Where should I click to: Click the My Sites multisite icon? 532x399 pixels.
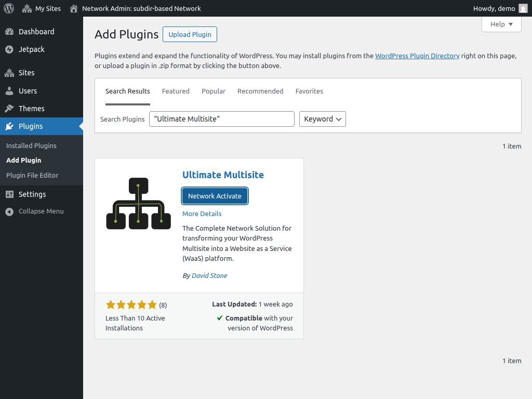(27, 8)
